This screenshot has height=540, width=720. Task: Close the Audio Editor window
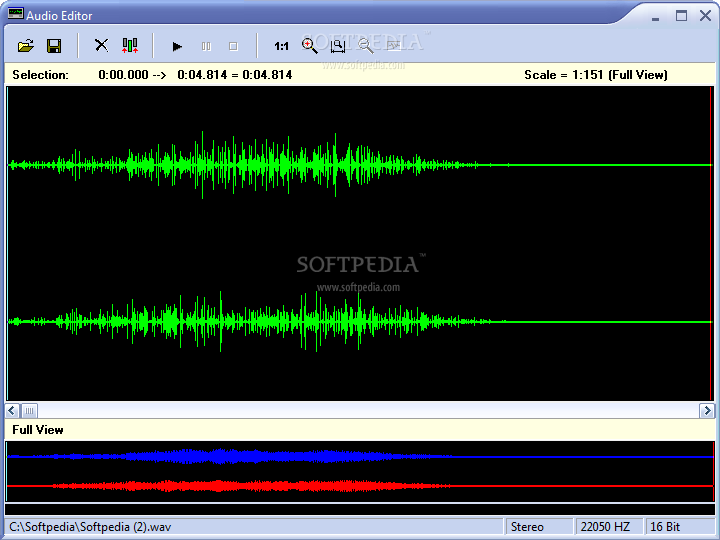[x=706, y=16]
